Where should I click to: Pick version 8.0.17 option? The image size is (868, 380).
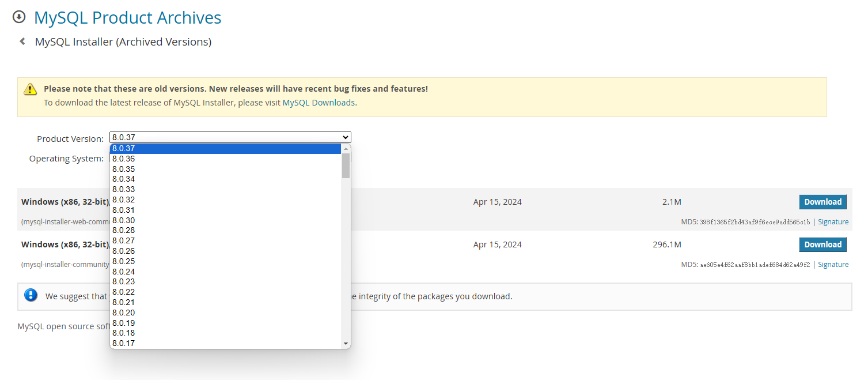coord(225,343)
